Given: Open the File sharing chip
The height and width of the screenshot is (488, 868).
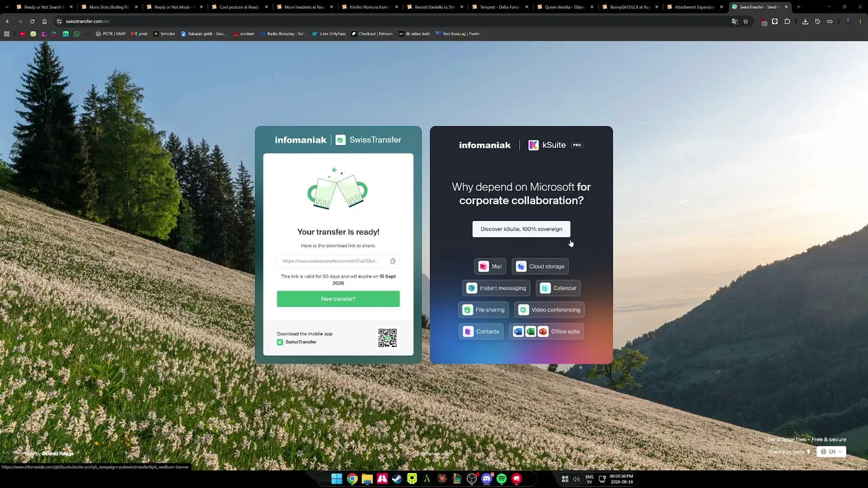Looking at the screenshot, I should (484, 310).
